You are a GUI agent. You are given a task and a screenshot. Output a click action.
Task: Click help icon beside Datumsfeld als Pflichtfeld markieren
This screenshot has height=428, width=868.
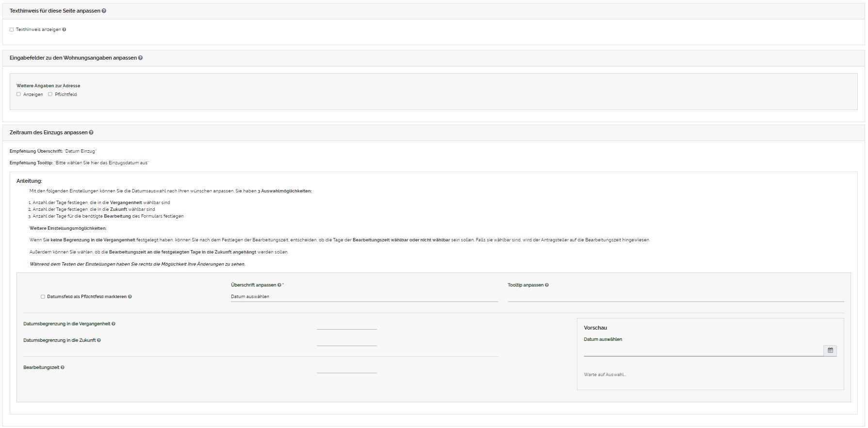tap(130, 297)
